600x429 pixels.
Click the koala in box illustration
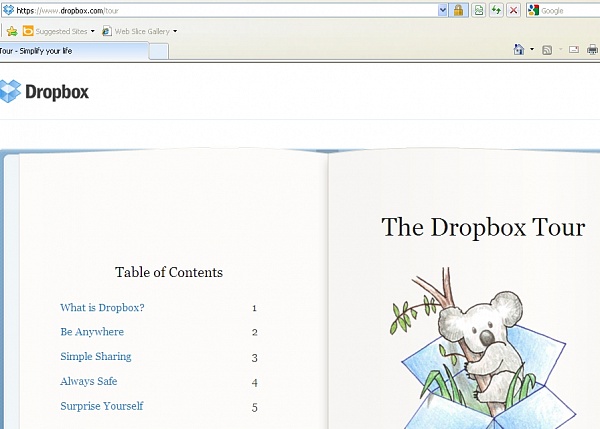tap(483, 348)
